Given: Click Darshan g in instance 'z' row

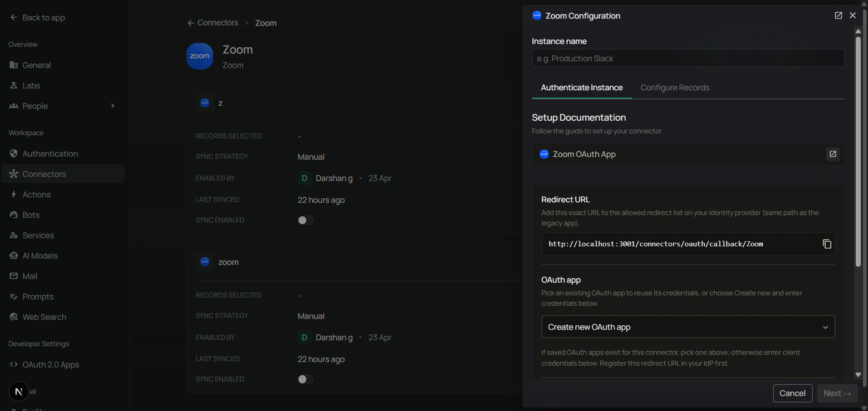Looking at the screenshot, I should tap(334, 178).
